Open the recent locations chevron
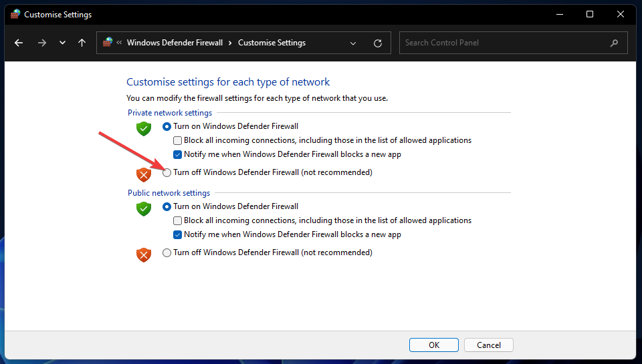This screenshot has width=642, height=364. coord(62,43)
